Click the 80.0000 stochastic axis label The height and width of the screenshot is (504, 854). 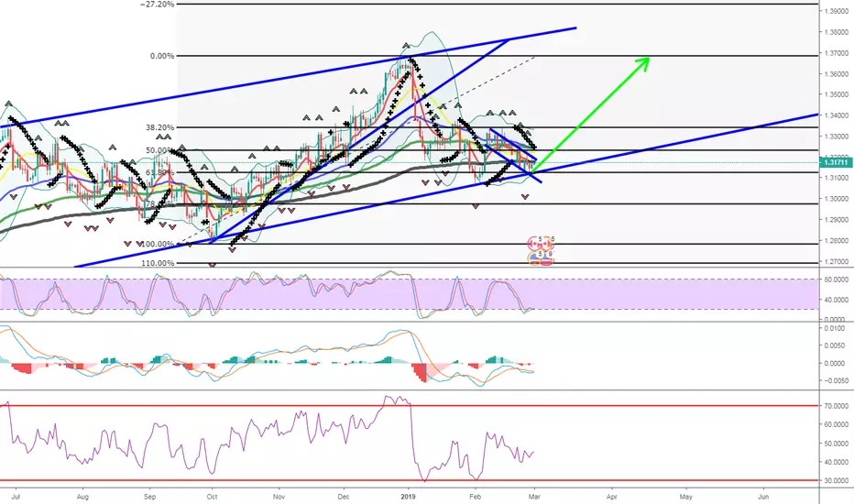coord(838,279)
